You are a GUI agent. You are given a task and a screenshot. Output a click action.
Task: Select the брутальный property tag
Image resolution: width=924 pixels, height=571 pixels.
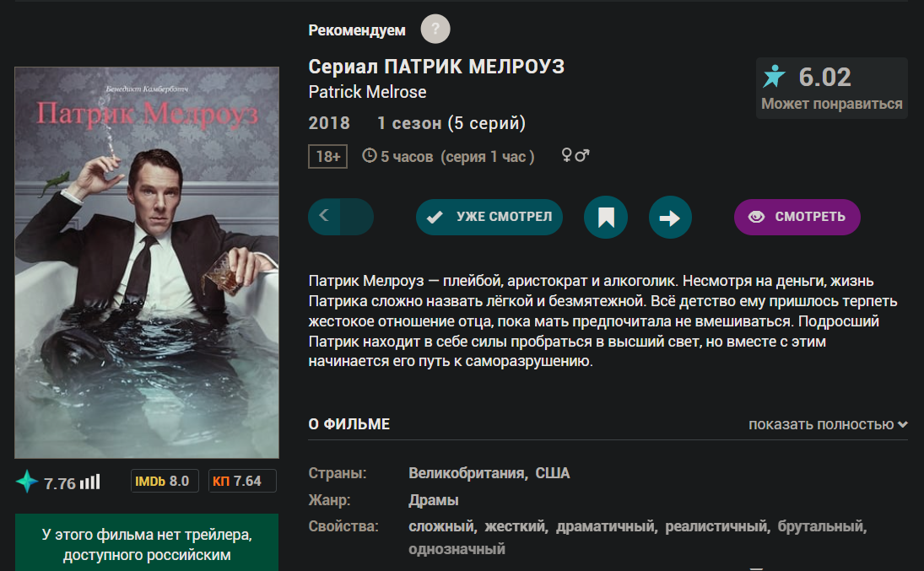coord(821,526)
